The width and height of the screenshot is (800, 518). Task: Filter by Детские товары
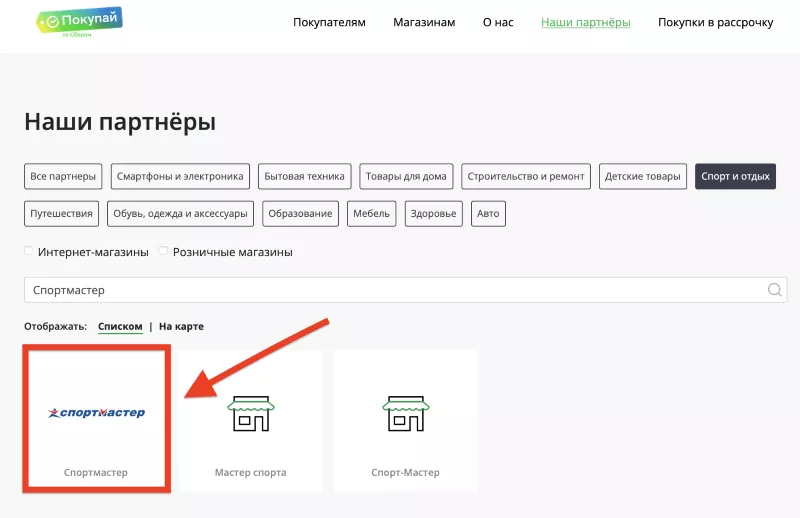pos(643,176)
